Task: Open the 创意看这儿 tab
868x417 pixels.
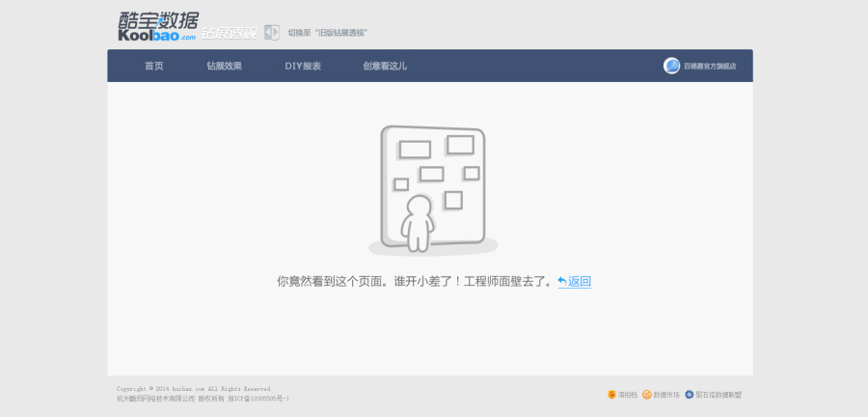Action: [385, 66]
